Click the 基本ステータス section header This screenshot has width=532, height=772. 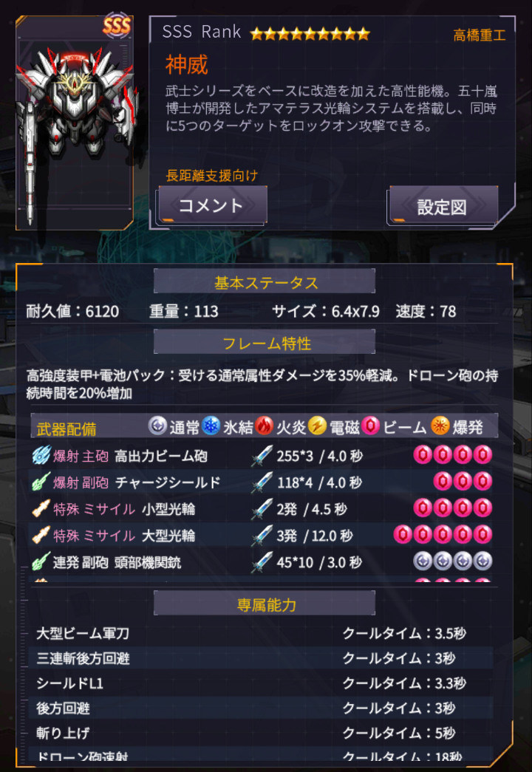tap(265, 281)
